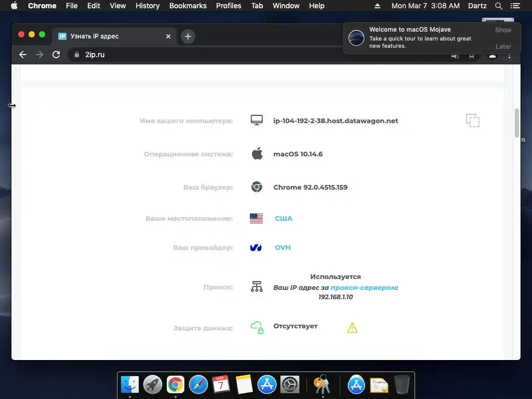Screen dimensions: 532x399
Task: Click the US flag icon
Action: pos(257,219)
